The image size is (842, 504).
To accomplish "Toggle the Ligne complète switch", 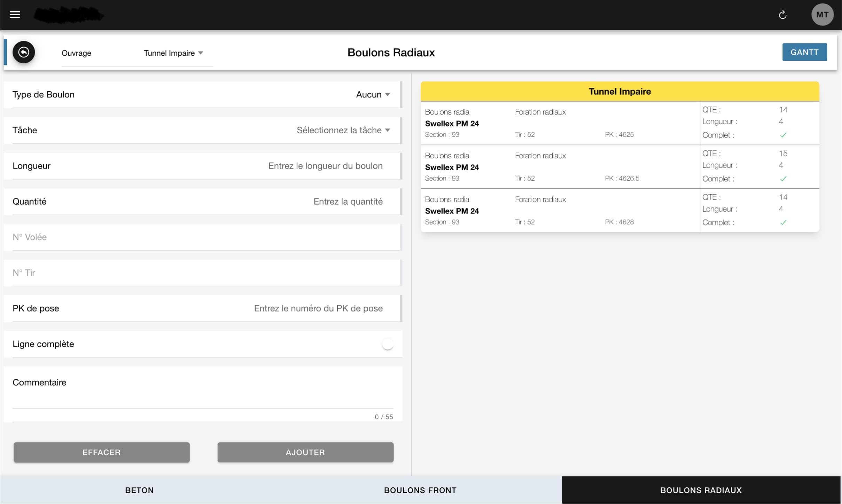I will [x=387, y=344].
